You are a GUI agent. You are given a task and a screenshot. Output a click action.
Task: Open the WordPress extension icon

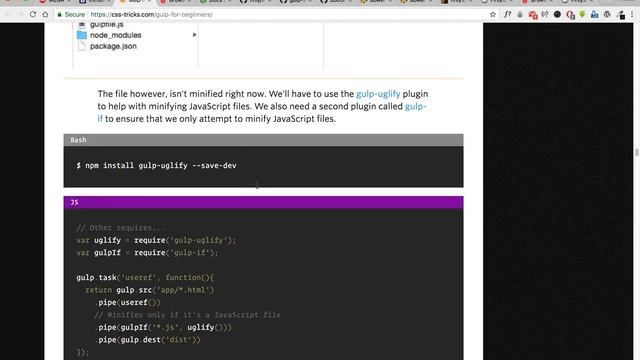[607, 14]
